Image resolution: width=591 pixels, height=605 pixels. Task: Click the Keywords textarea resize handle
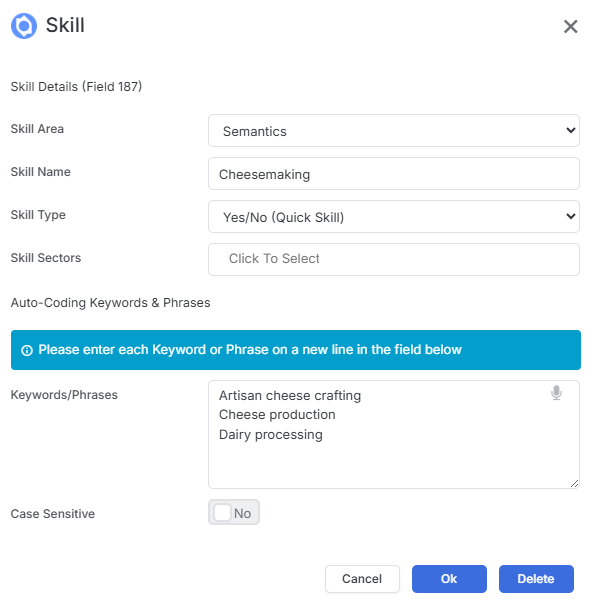tap(574, 483)
